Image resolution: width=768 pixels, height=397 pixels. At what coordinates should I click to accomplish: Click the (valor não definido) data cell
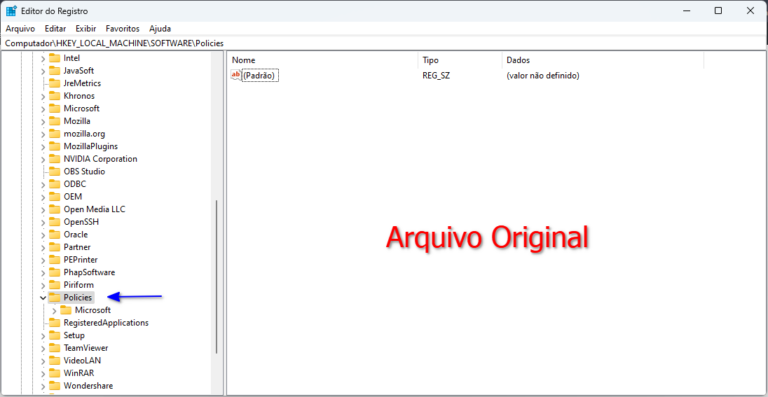tap(543, 76)
